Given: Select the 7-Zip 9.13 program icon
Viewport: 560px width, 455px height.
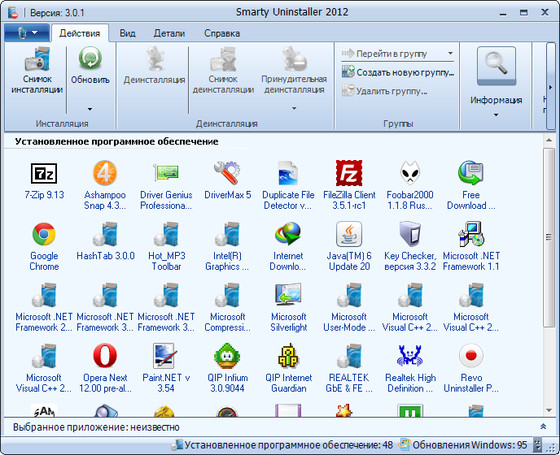Looking at the screenshot, I should point(44,174).
